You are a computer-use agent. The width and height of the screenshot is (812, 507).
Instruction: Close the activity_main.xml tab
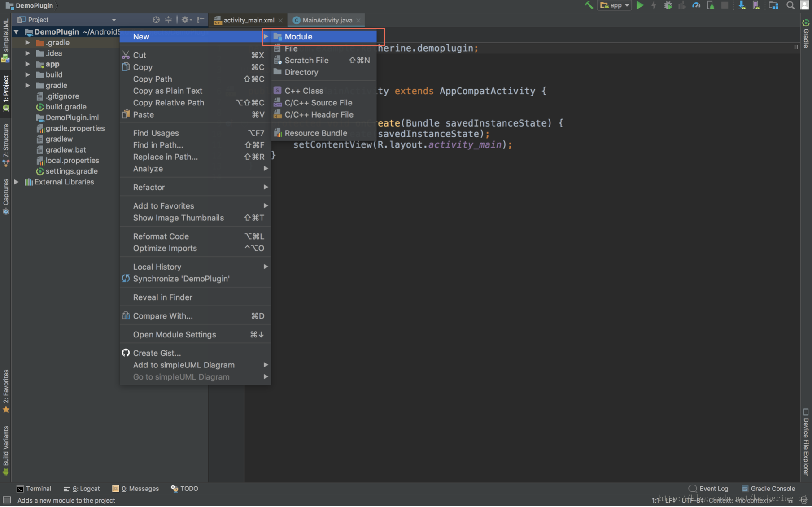click(x=280, y=21)
